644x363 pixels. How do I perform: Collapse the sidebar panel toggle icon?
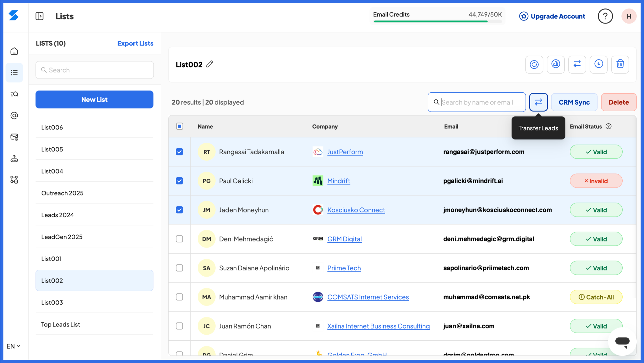coord(40,16)
